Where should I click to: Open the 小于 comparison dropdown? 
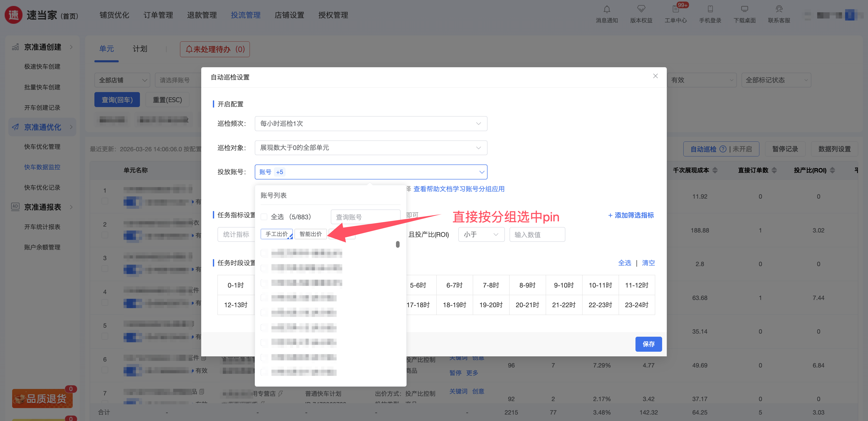coord(481,234)
